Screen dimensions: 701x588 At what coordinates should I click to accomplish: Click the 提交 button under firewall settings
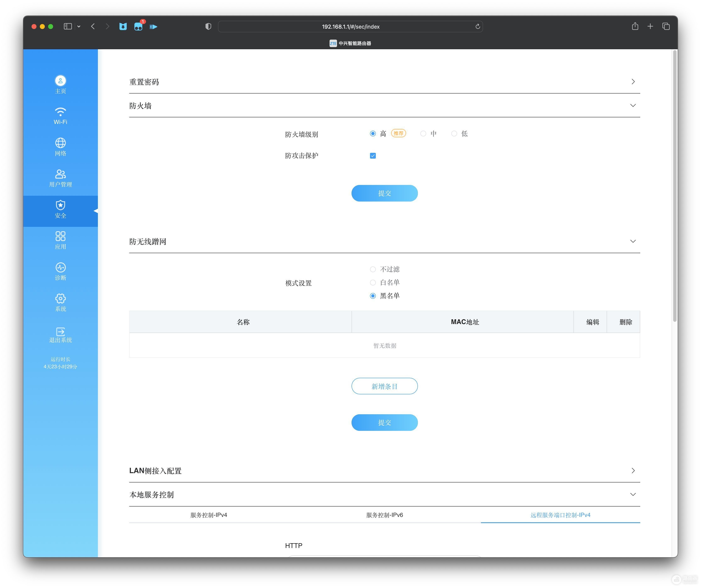[x=385, y=193]
